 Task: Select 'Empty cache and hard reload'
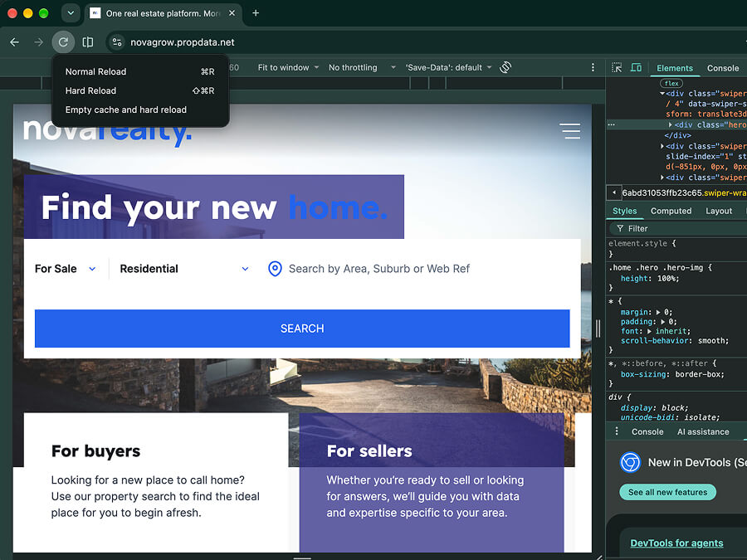pyautogui.click(x=140, y=110)
